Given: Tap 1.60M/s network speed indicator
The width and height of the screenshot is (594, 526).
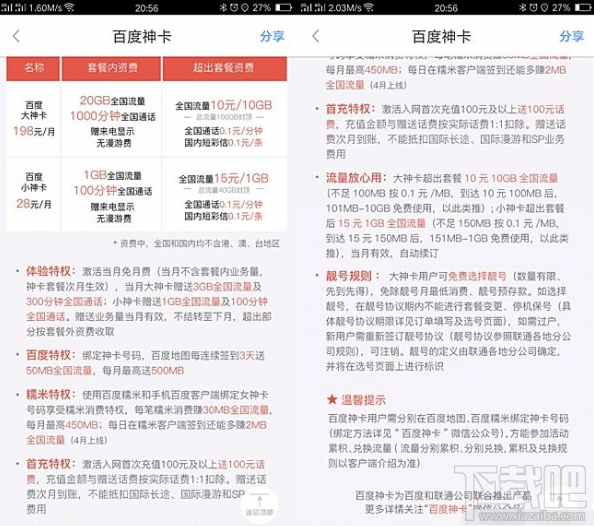Looking at the screenshot, I should click(x=45, y=8).
